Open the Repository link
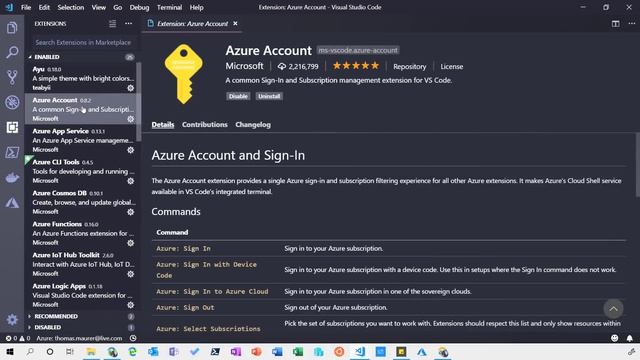The height and width of the screenshot is (360, 640). [409, 67]
